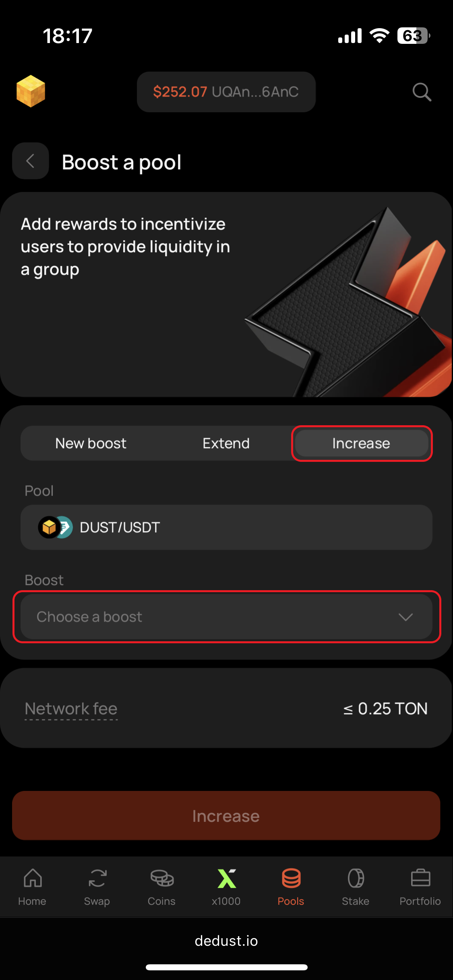Open search with the magnifier icon
Viewport: 453px width, 980px height.
[422, 92]
